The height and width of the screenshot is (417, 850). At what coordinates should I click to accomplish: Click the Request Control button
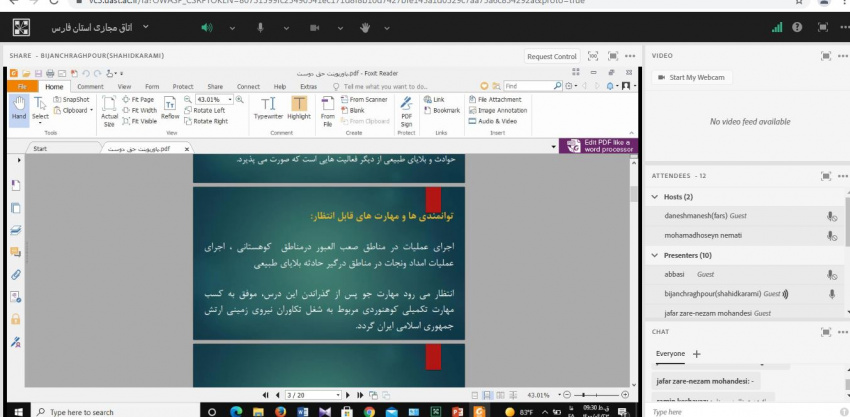point(552,56)
